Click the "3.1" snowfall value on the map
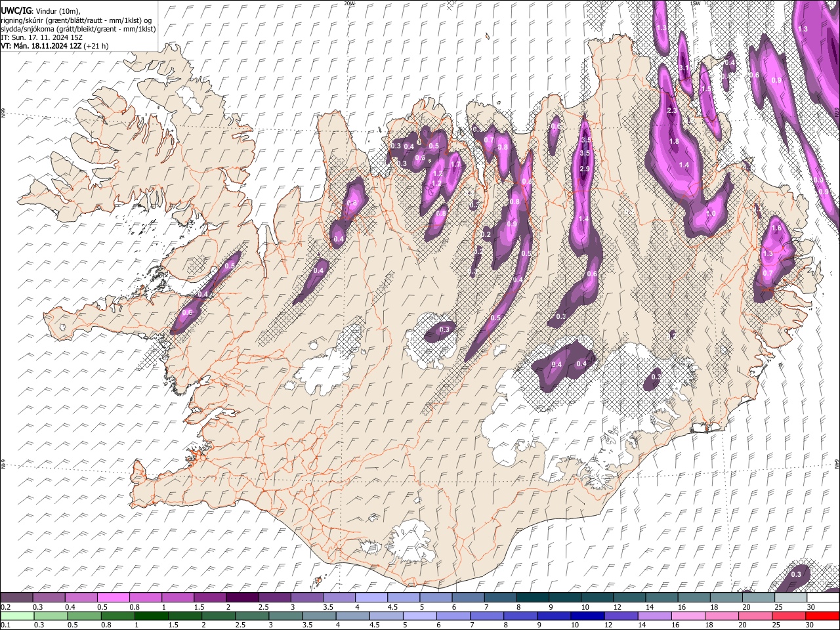The image size is (840, 630). pyautogui.click(x=683, y=68)
